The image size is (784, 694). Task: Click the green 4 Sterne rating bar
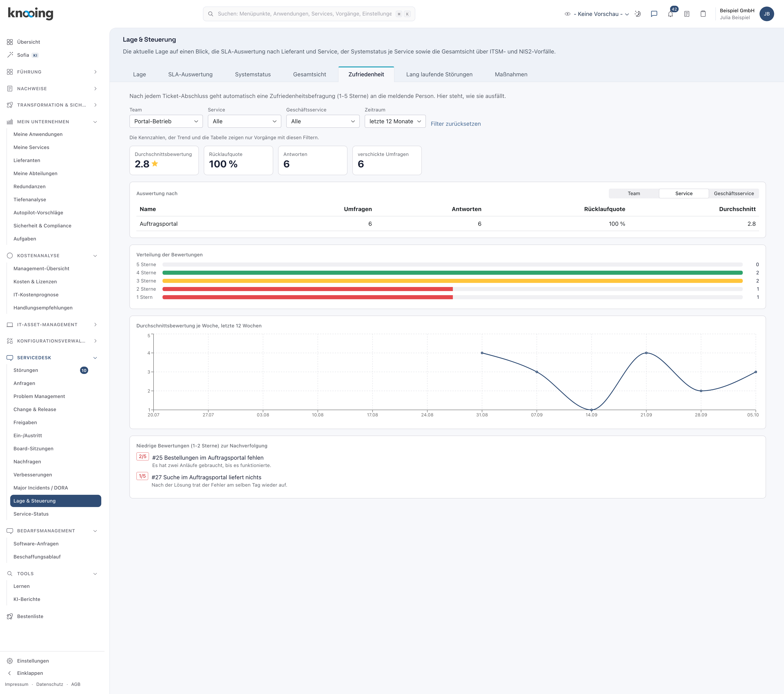point(452,273)
